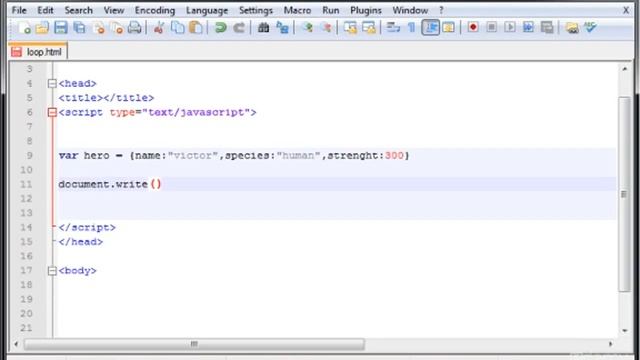This screenshot has height=360, width=640.
Task: Zoom in on the editor text
Action: point(307,27)
